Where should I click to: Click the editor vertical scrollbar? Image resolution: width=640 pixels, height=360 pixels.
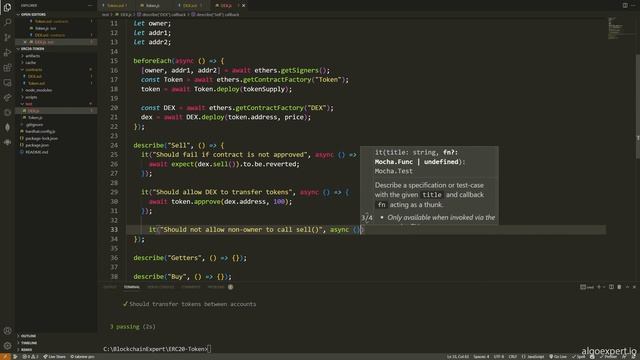pyautogui.click(x=638, y=106)
